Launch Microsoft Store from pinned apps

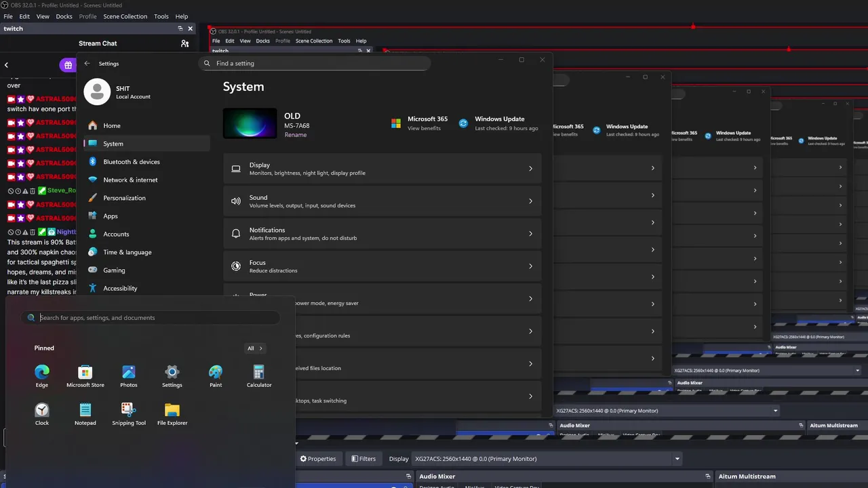[85, 376]
